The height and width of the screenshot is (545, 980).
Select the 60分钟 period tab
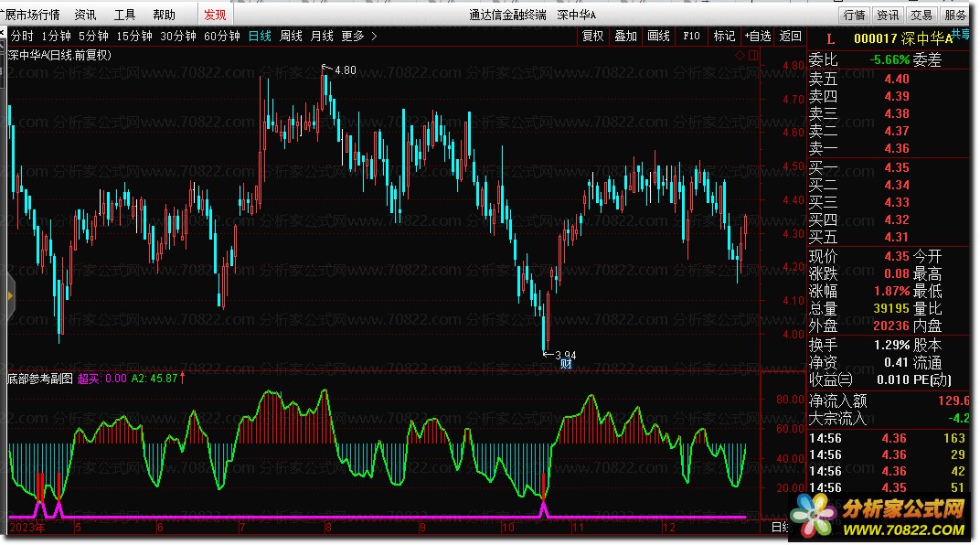(x=222, y=37)
